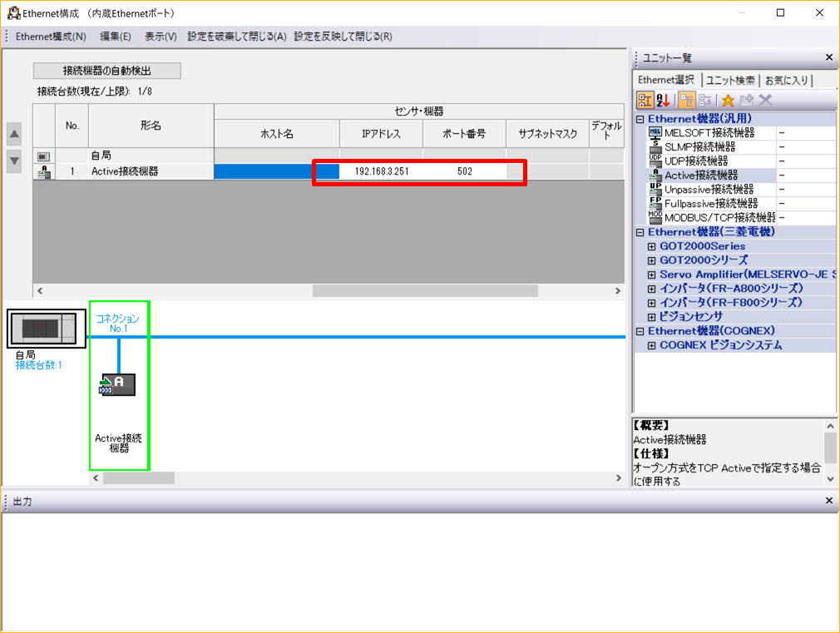Close the 出力 output panel
Image resolution: width=840 pixels, height=633 pixels.
click(828, 501)
